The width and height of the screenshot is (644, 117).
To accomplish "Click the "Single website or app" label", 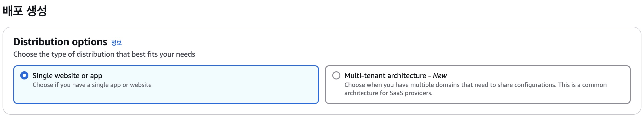I will pyautogui.click(x=67, y=76).
